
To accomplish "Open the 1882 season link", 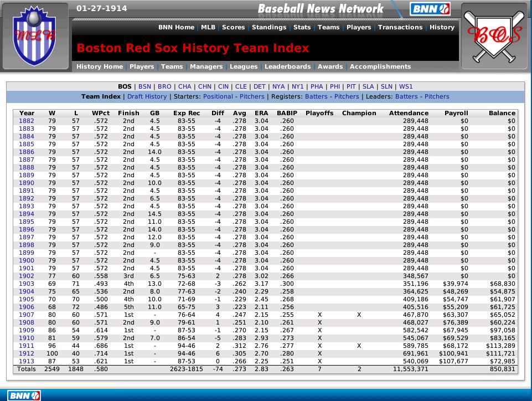I will pos(27,121).
